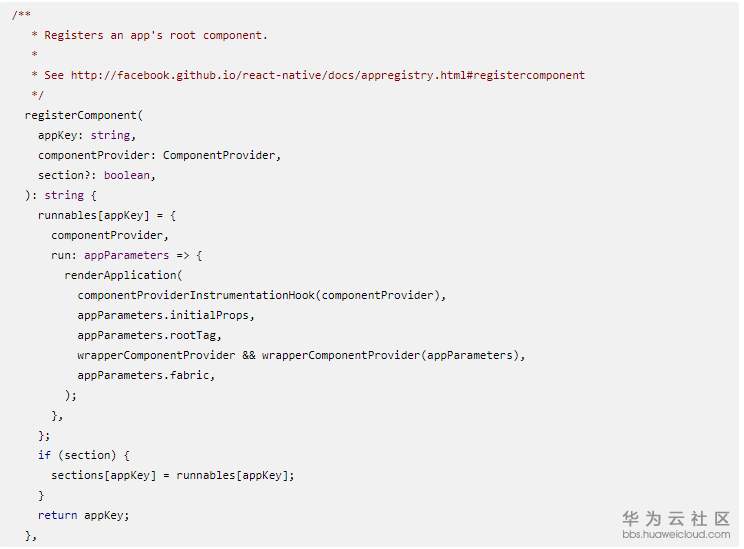Click the Huawei Cloud community Chinese watermark logo
This screenshot has width=744, height=549.
[676, 518]
